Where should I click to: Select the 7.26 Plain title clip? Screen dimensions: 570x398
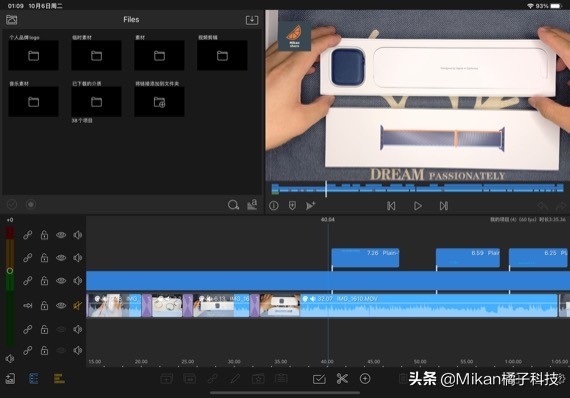coord(365,258)
